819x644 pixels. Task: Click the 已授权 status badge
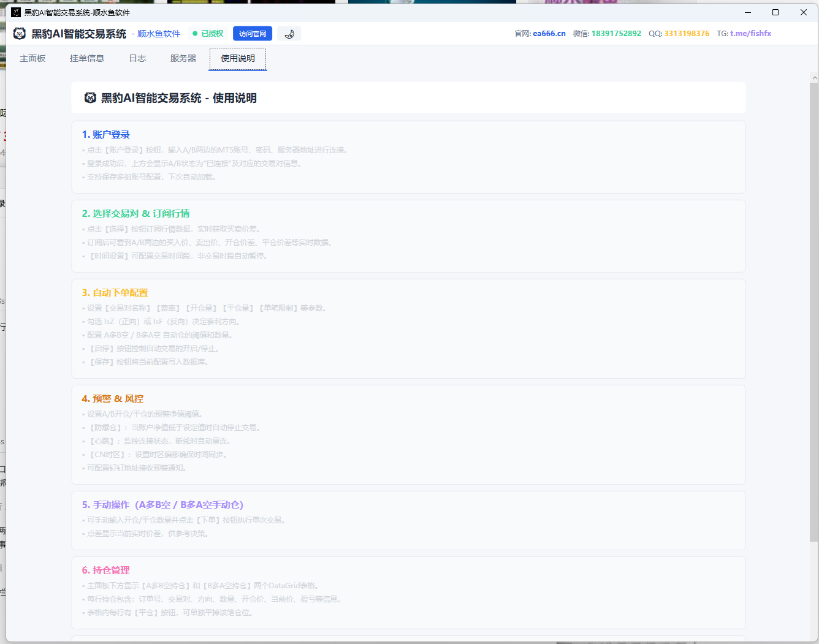208,34
